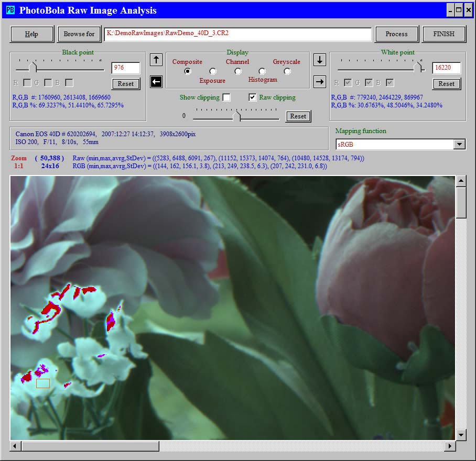Reset the Black point value
The image size is (476, 461).
(125, 84)
